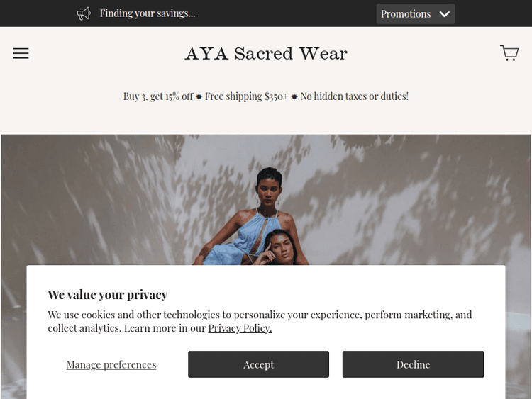This screenshot has height=399, width=532.
Task: Click the 'Buy 3, get 15% off' offer text
Action: coord(157,96)
